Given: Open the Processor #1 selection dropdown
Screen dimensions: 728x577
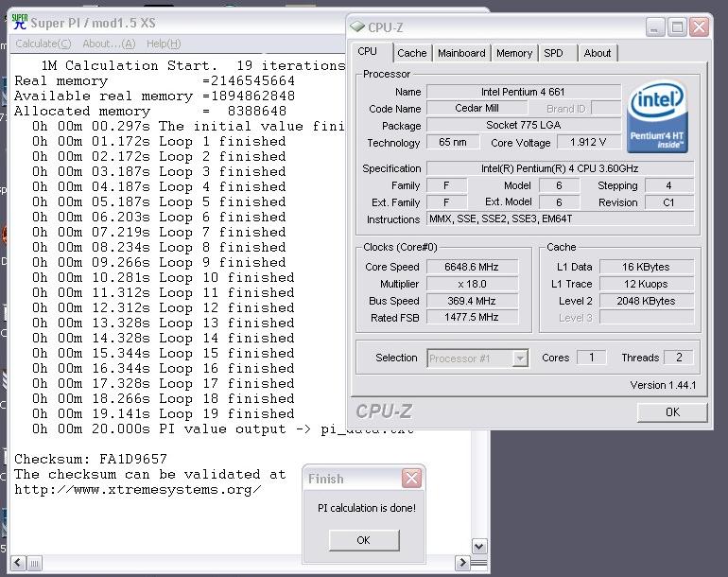Looking at the screenshot, I should pos(520,358).
